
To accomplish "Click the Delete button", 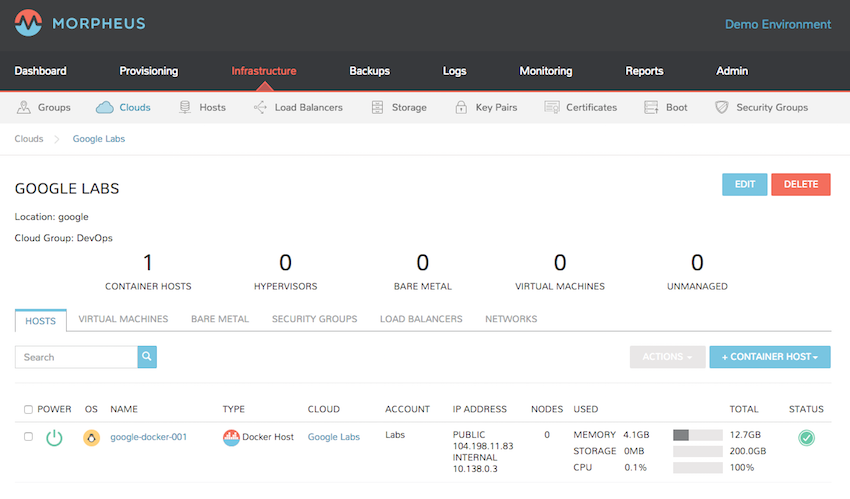I will click(x=801, y=184).
